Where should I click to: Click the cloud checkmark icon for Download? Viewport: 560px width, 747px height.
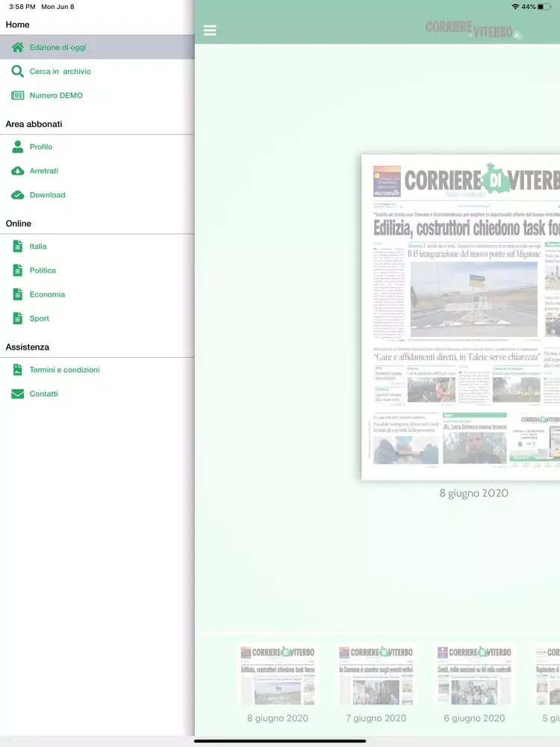(x=18, y=195)
